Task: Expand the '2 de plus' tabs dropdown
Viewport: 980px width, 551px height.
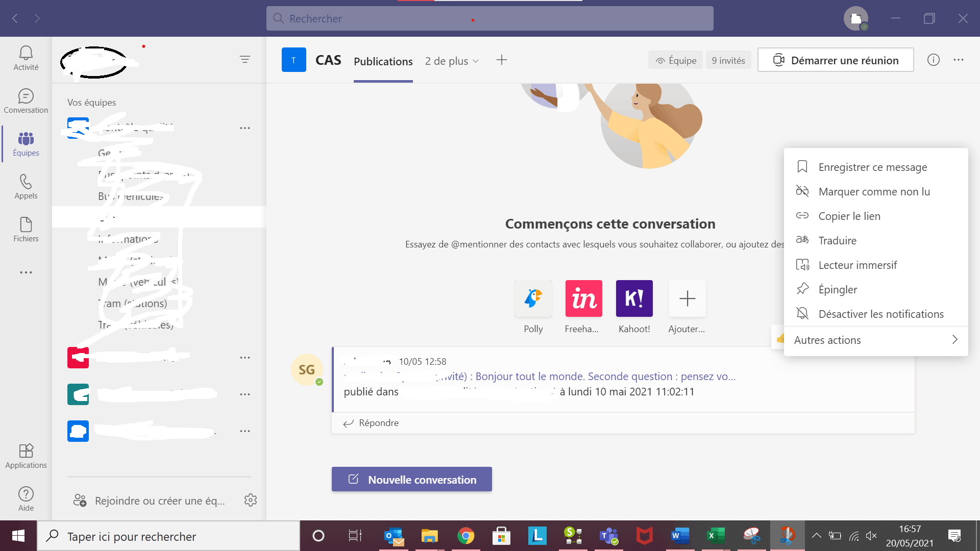Action: [x=452, y=61]
